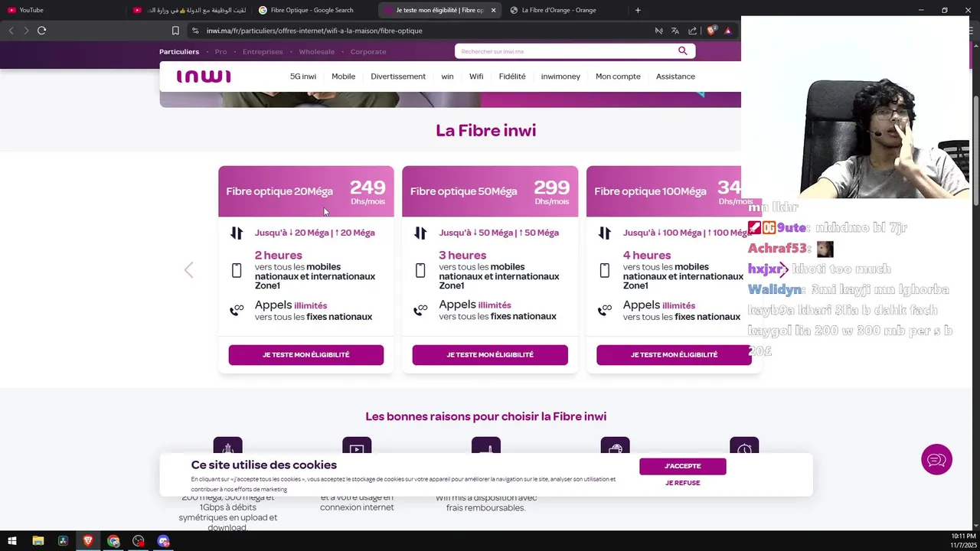Click the search magnifier on inwi site
Screen dimensions: 980x551
tap(682, 51)
